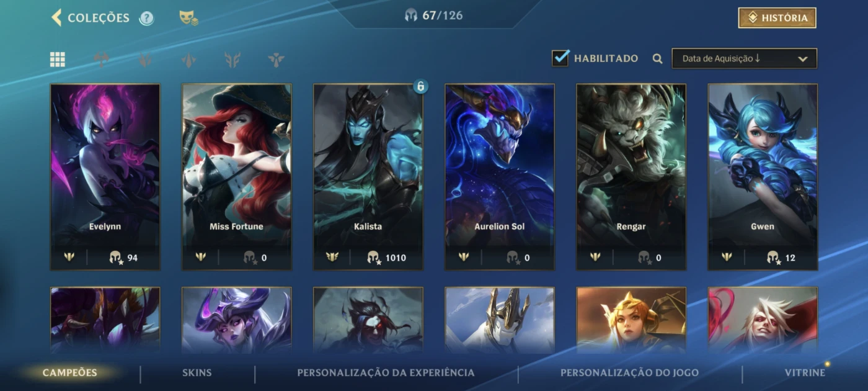Open the Data de Aquisição sort dropdown
Screen dimensions: 868x391
tap(744, 59)
